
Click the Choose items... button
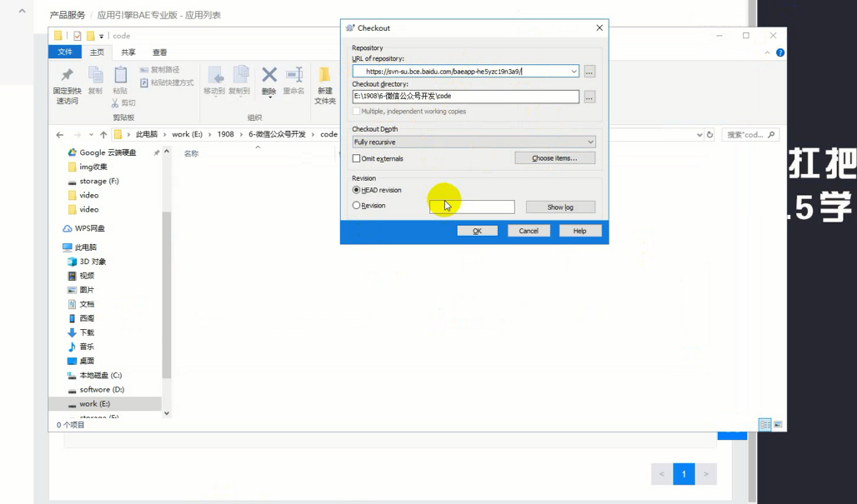(x=554, y=158)
